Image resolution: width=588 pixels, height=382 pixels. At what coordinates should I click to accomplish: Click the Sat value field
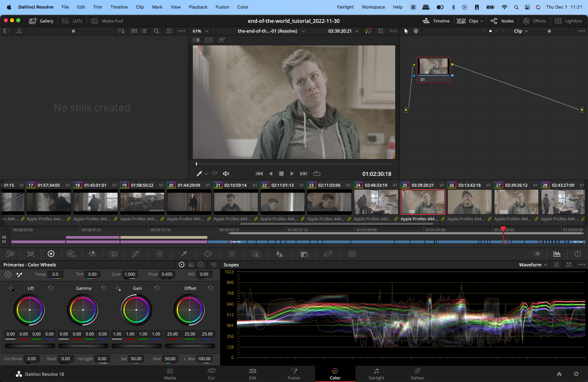pos(136,359)
